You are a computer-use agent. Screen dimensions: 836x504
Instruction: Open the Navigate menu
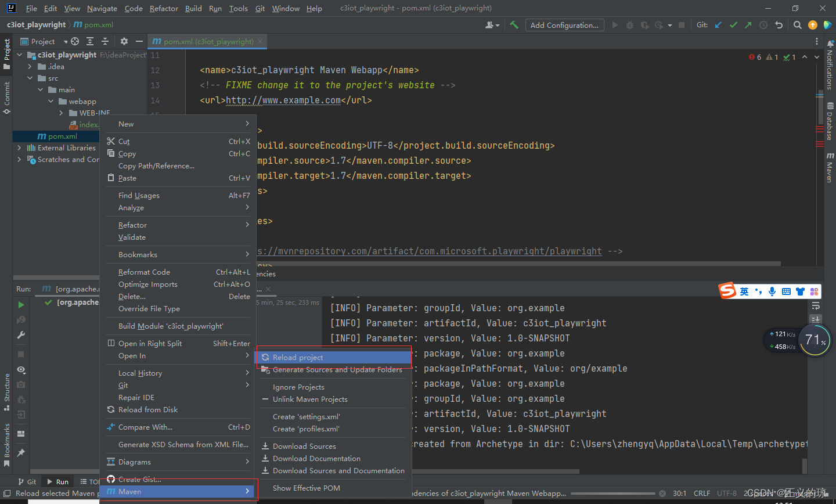point(102,9)
